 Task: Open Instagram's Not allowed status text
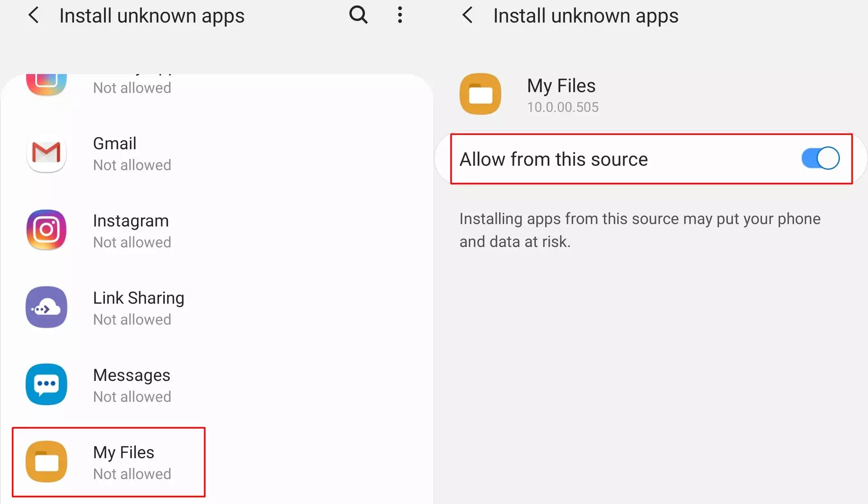[132, 242]
